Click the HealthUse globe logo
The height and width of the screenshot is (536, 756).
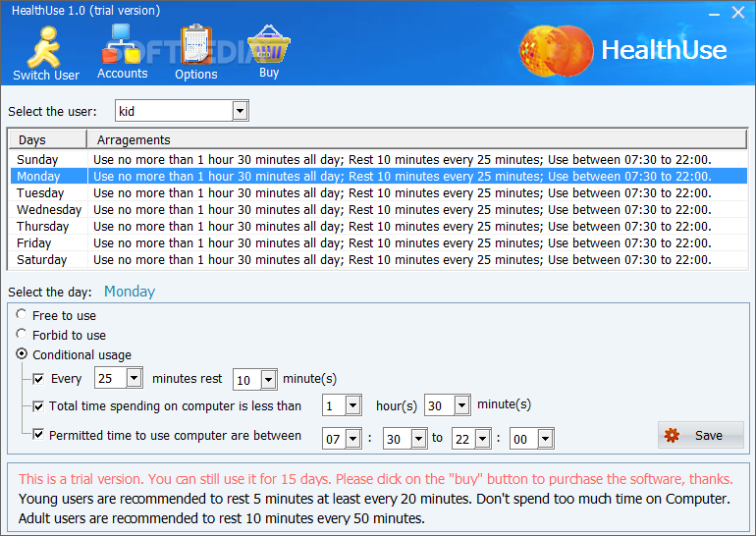coord(556,51)
